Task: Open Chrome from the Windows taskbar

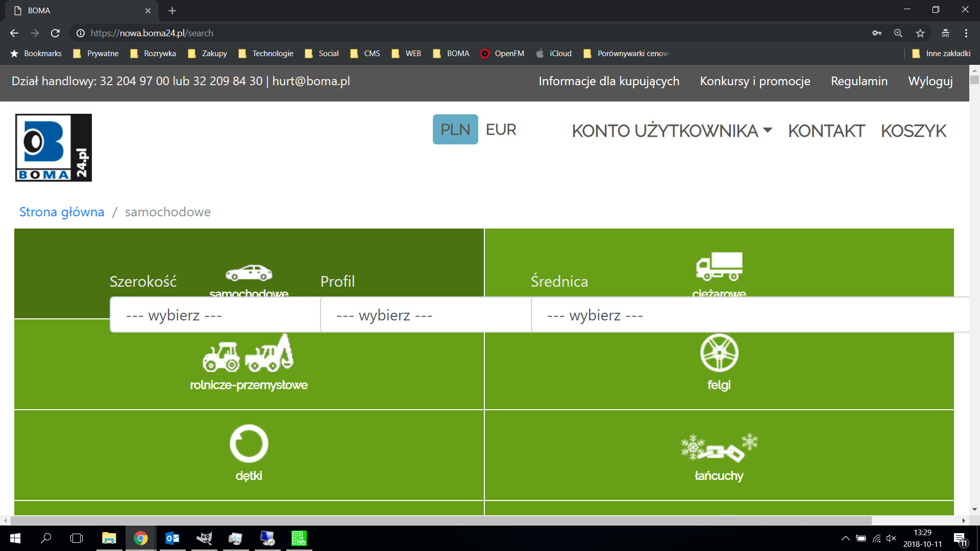Action: tap(140, 538)
